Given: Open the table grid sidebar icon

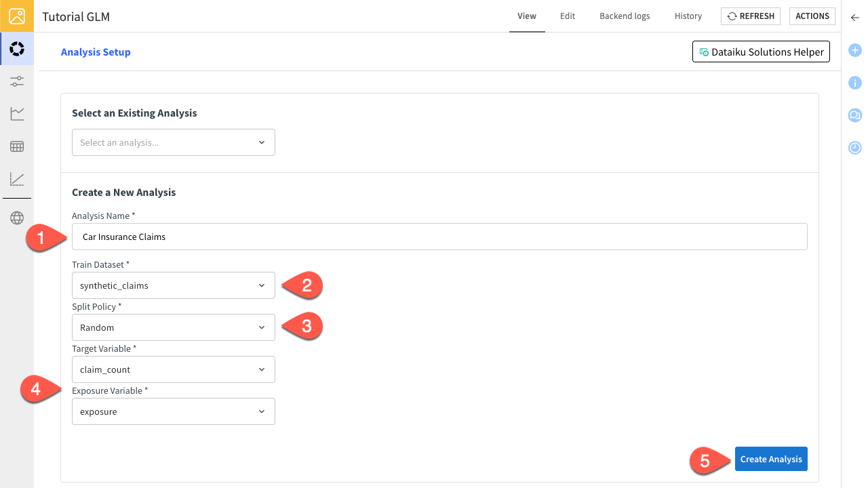Looking at the screenshot, I should pyautogui.click(x=17, y=146).
